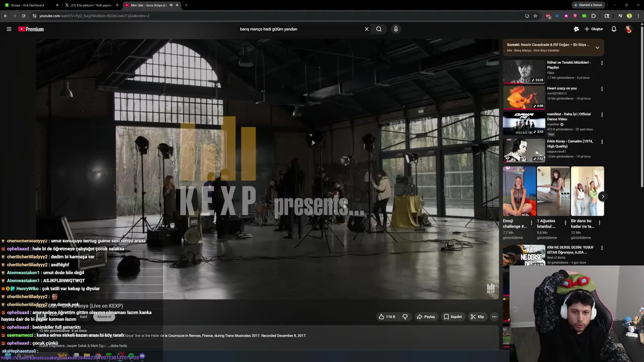Show next Shorts with arrow

pos(602,197)
